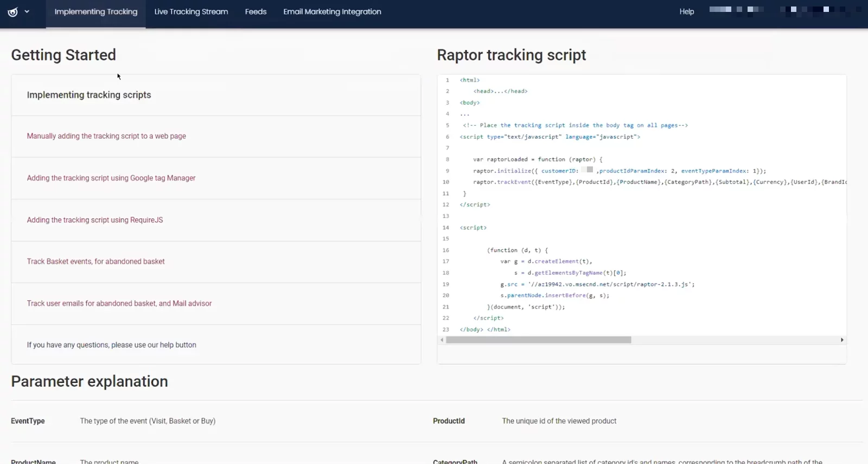This screenshot has height=464, width=868.
Task: Click the raptor.initialize code line
Action: (x=620, y=171)
